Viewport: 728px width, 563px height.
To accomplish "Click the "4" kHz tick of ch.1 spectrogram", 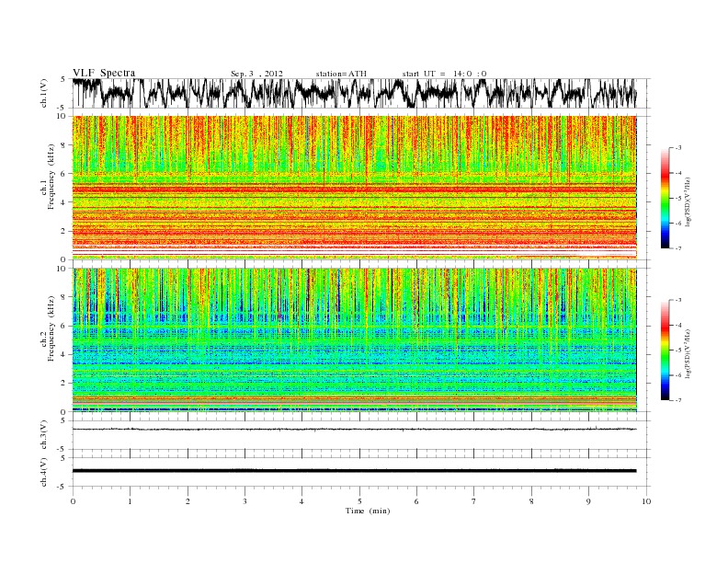I will click(x=64, y=202).
